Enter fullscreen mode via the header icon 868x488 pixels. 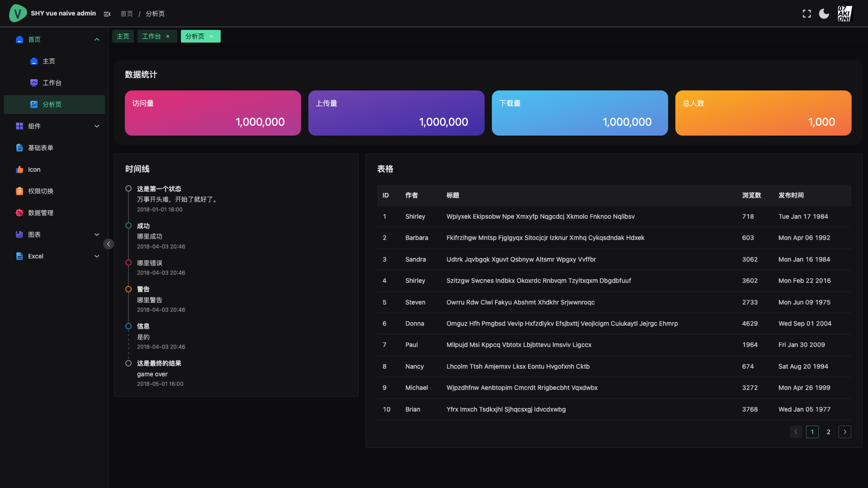pyautogui.click(x=807, y=14)
